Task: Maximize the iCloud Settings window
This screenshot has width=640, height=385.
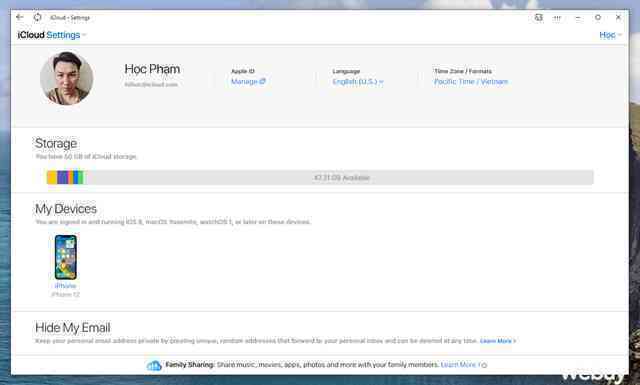Action: click(598, 17)
